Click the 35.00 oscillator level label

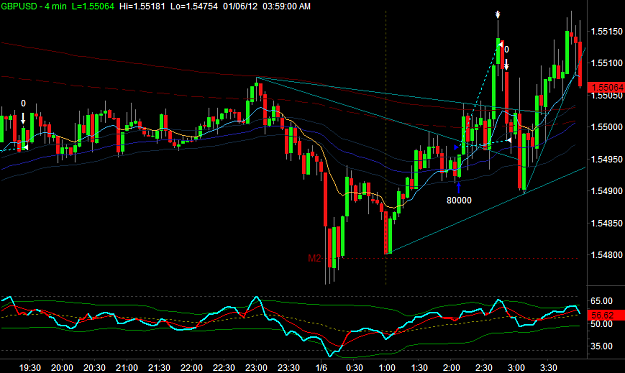point(601,346)
